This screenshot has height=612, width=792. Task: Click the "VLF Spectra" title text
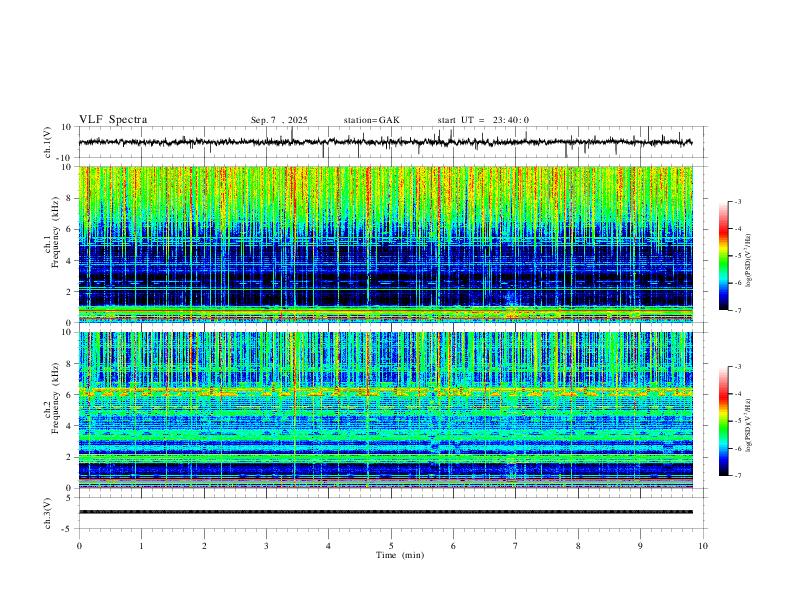tap(113, 119)
